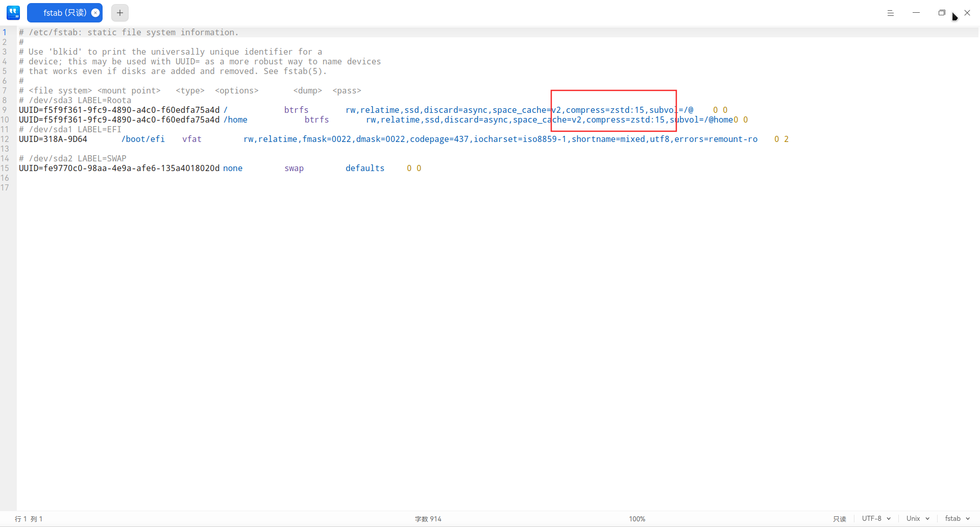Open the UTF-8 encoding dropdown
This screenshot has width=980, height=527.
pos(876,518)
